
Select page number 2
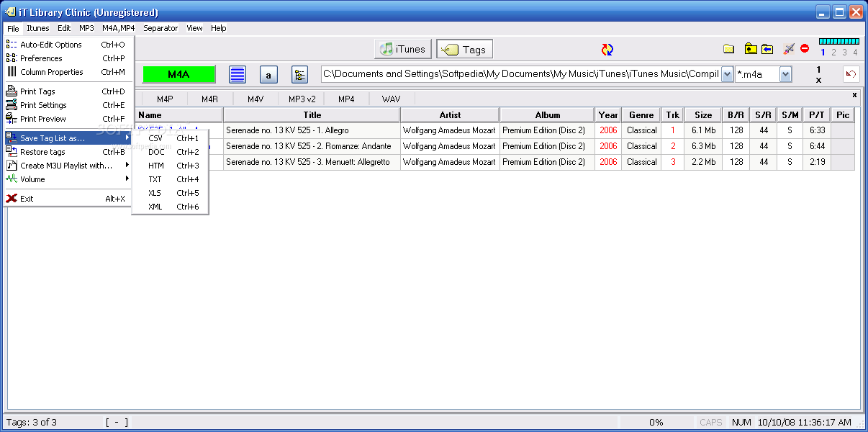coord(833,53)
